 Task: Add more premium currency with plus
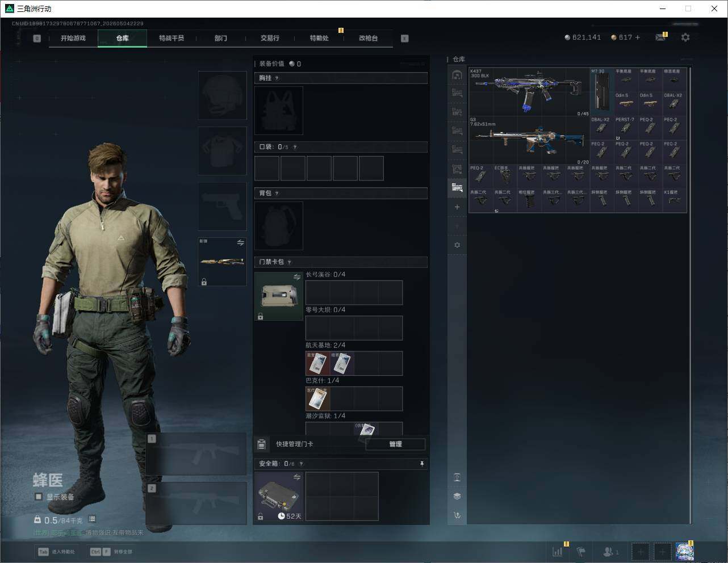coord(638,37)
